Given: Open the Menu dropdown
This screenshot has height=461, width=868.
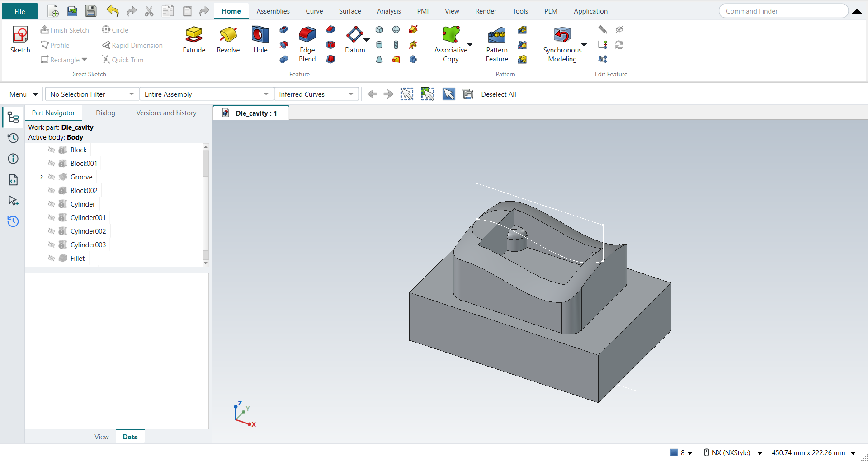Looking at the screenshot, I should [x=24, y=94].
